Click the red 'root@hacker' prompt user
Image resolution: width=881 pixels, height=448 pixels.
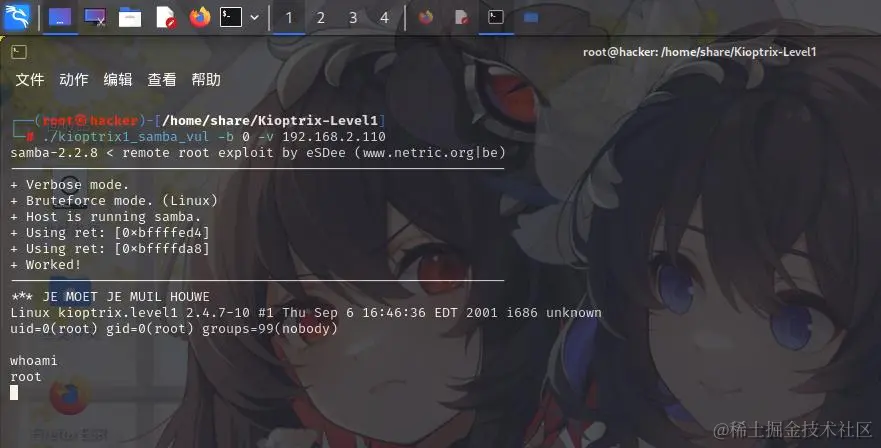click(90, 120)
